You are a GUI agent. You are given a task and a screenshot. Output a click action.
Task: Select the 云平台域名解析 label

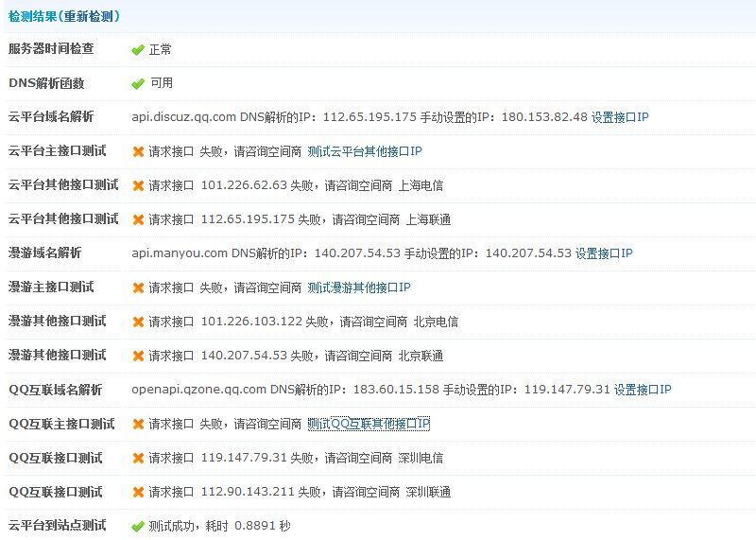coord(51,116)
